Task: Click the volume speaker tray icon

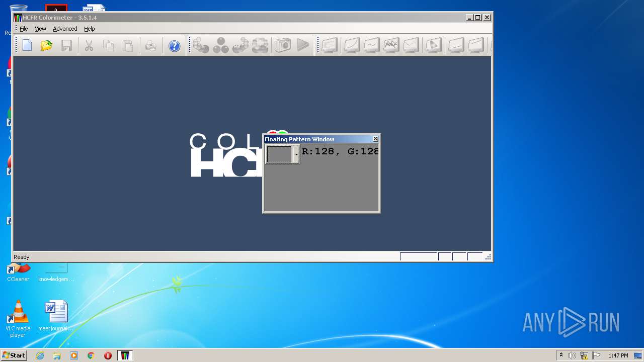Action: [x=572, y=355]
